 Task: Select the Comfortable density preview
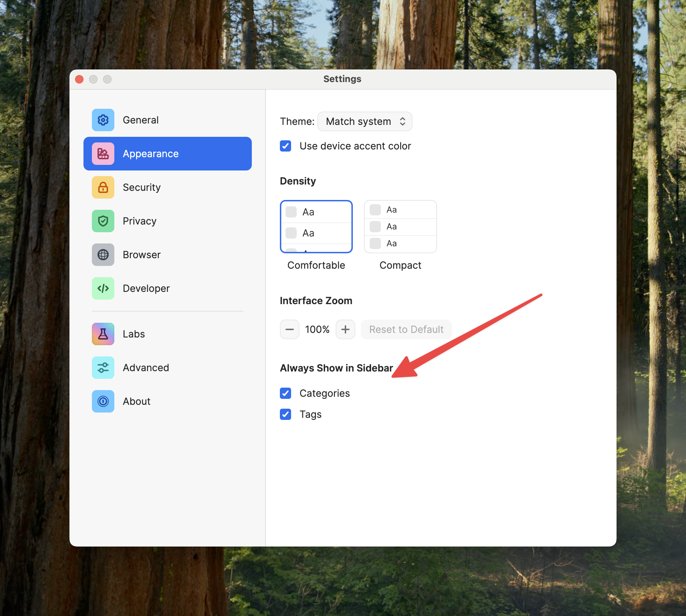[316, 227]
